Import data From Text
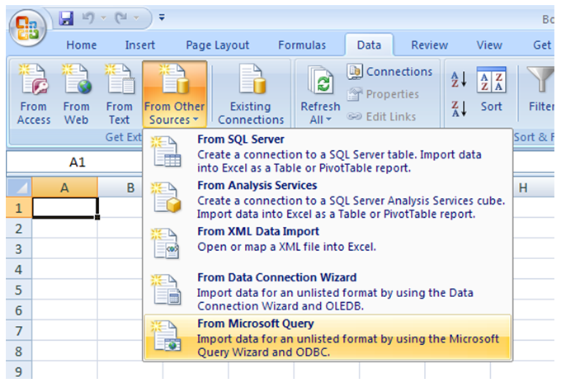The height and width of the screenshot is (392, 561). pyautogui.click(x=119, y=95)
